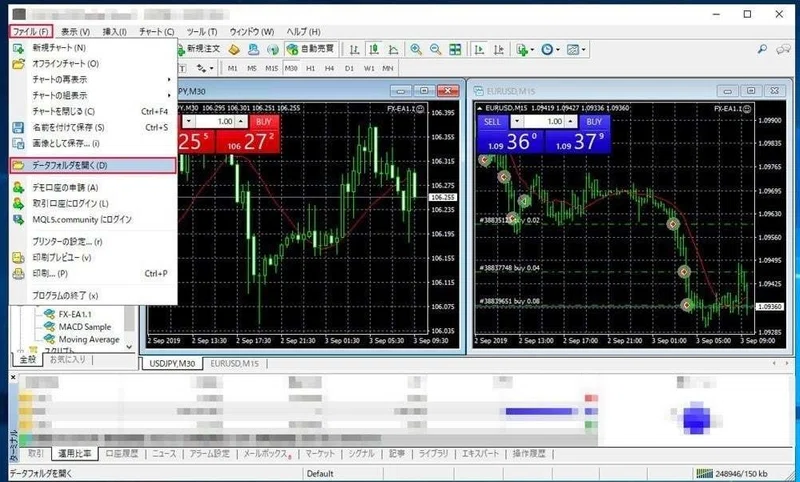Choose データフォルダを開く (D) menu entry
Image resolution: width=800 pixels, height=482 pixels.
click(93, 165)
